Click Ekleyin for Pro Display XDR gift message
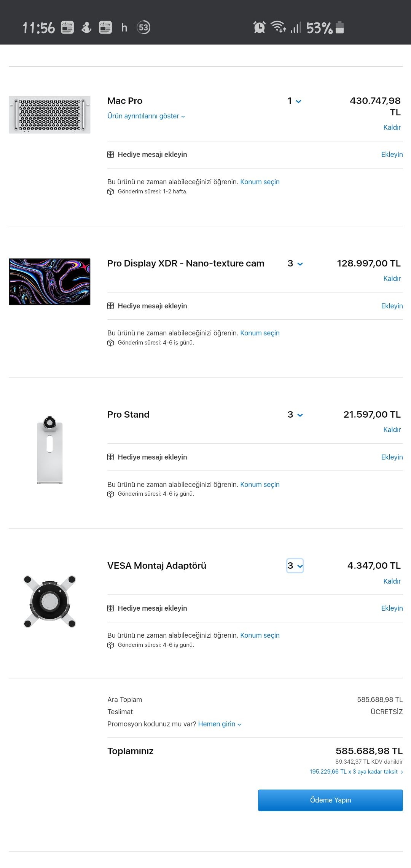Screen dimensions: 411x868 point(392,306)
